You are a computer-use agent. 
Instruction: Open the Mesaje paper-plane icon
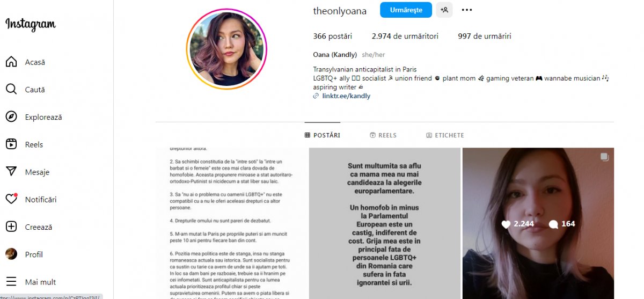(11, 172)
